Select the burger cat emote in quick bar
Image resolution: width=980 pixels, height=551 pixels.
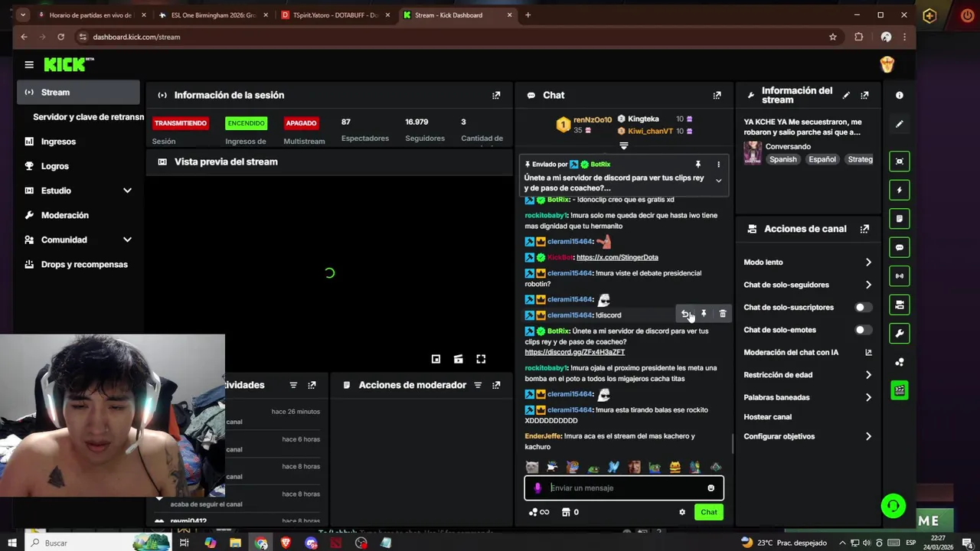click(x=675, y=467)
